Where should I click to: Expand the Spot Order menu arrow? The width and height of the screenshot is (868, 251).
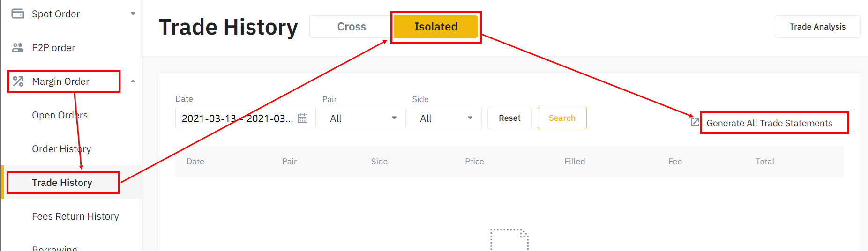tap(133, 14)
